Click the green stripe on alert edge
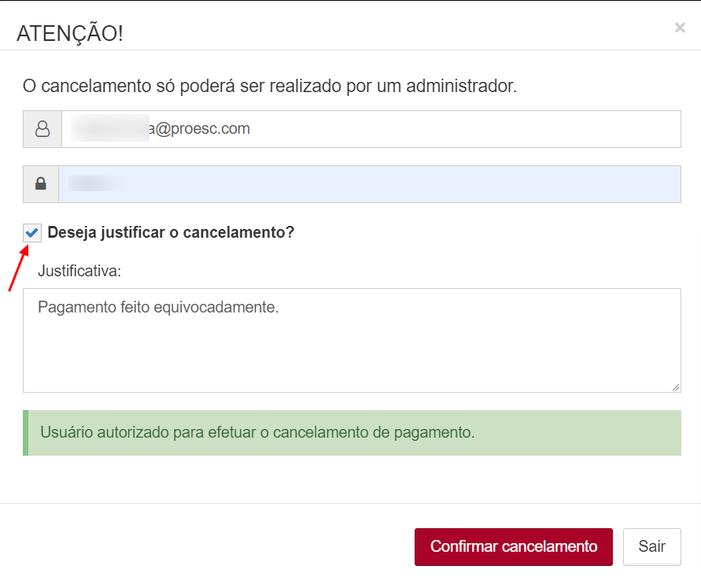701x588 pixels. 25,433
